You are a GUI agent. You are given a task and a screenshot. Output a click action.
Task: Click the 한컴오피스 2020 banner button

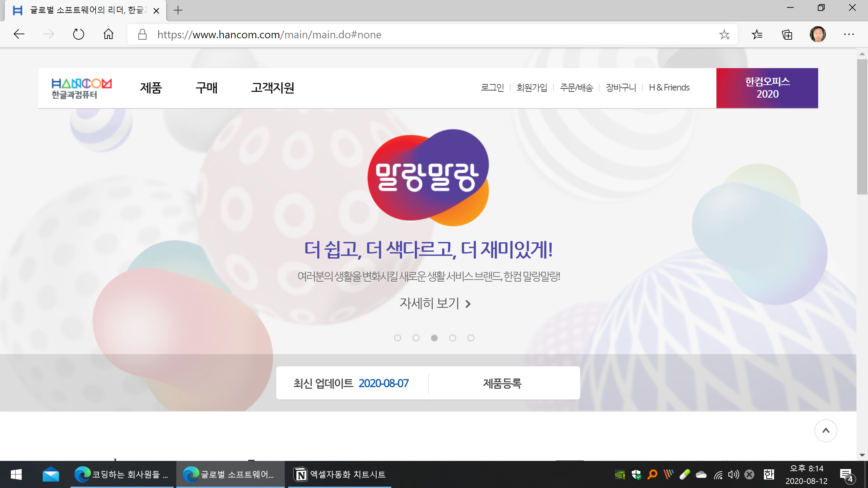(x=767, y=88)
